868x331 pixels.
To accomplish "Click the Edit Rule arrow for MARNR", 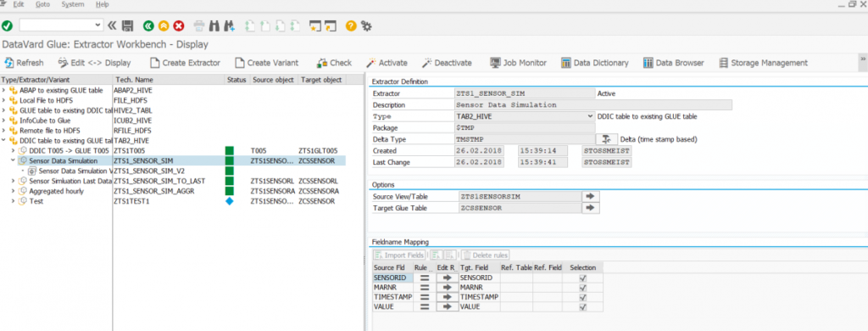I will pyautogui.click(x=448, y=287).
